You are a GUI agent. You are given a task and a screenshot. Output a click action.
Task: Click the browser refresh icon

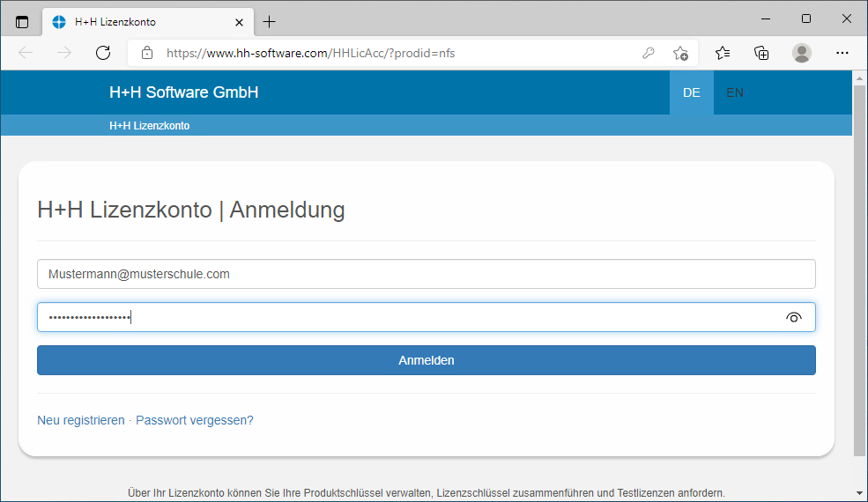pyautogui.click(x=103, y=53)
